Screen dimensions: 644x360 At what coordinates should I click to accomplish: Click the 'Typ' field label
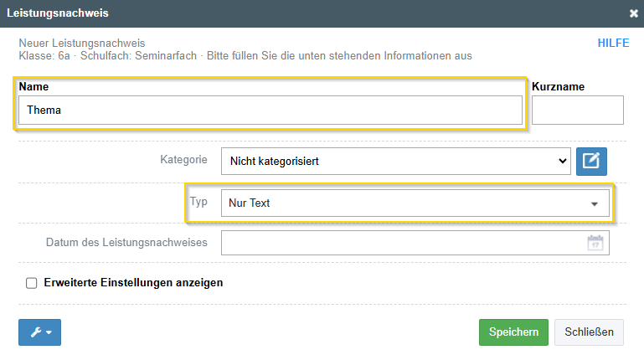tap(198, 202)
